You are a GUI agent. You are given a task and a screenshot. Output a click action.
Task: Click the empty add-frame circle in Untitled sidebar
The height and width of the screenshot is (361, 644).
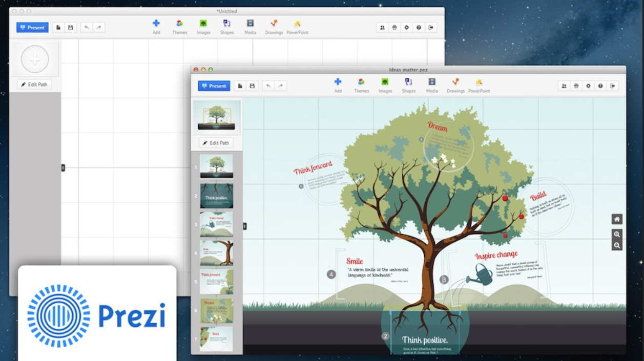point(35,59)
